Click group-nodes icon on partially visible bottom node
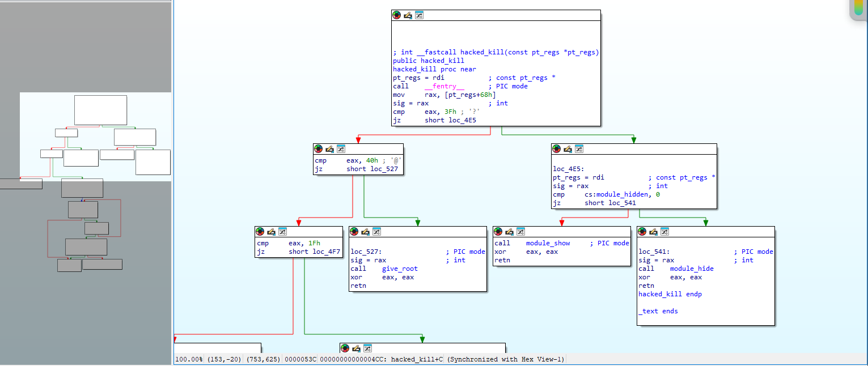Screen dimensions: 868x366 coord(367,348)
